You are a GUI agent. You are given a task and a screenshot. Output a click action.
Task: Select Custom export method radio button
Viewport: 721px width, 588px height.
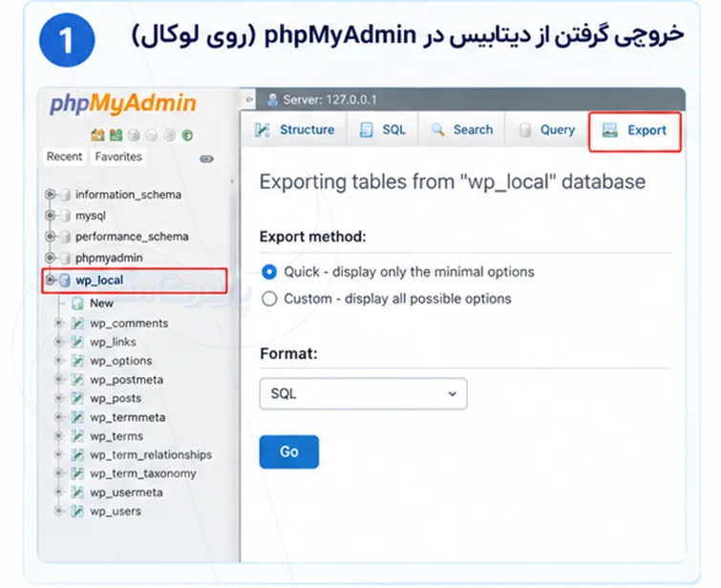click(x=269, y=299)
